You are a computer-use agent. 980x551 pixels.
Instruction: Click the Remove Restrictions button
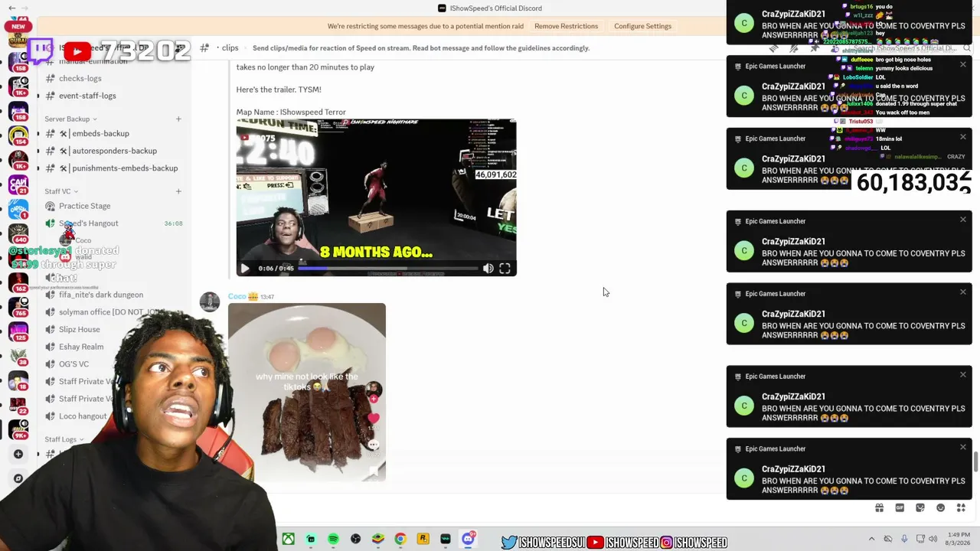(x=567, y=26)
